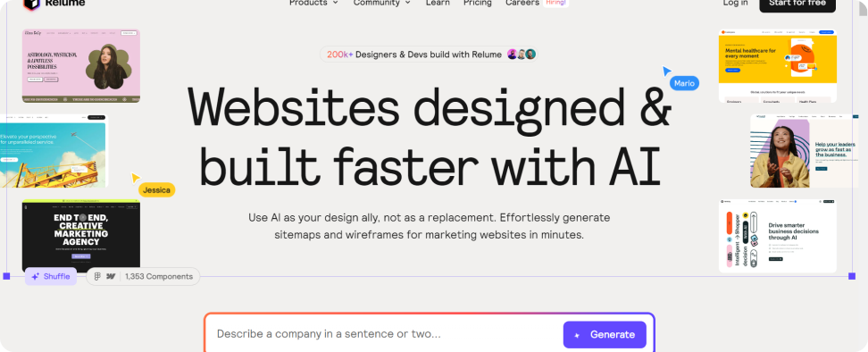Screen dimensions: 868x352
Task: Open the Pricing page
Action: [477, 4]
